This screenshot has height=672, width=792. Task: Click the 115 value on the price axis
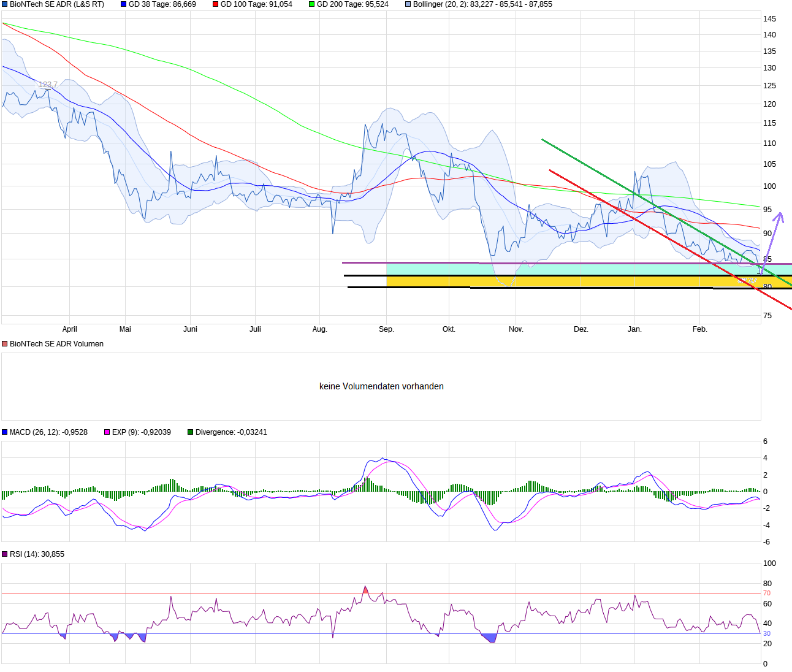point(769,123)
